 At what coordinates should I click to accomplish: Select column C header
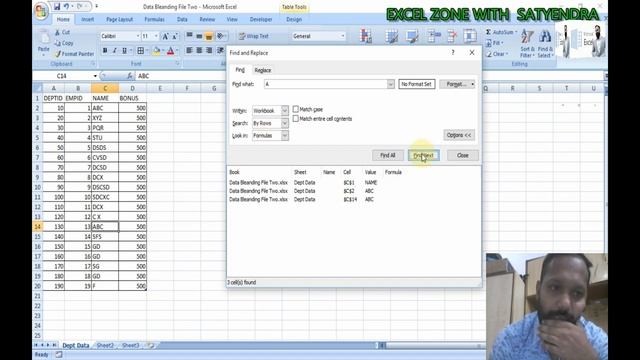click(105, 88)
